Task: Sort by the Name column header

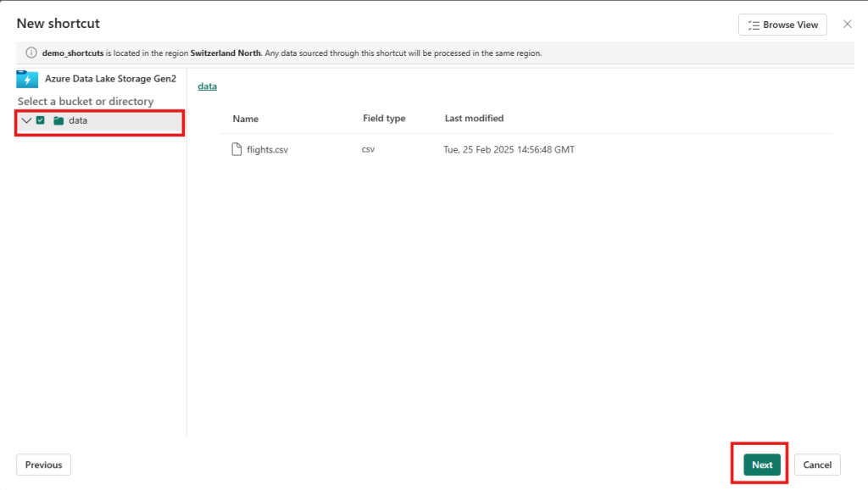Action: click(246, 119)
